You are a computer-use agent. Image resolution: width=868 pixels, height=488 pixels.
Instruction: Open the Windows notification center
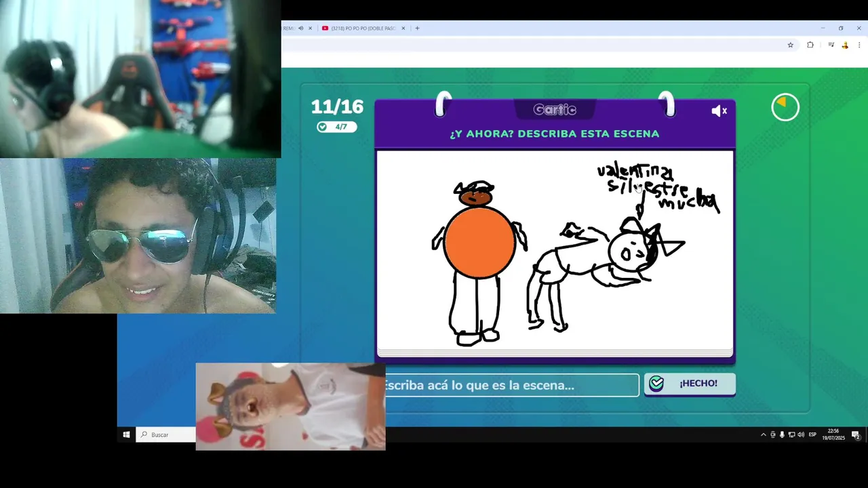click(x=856, y=434)
